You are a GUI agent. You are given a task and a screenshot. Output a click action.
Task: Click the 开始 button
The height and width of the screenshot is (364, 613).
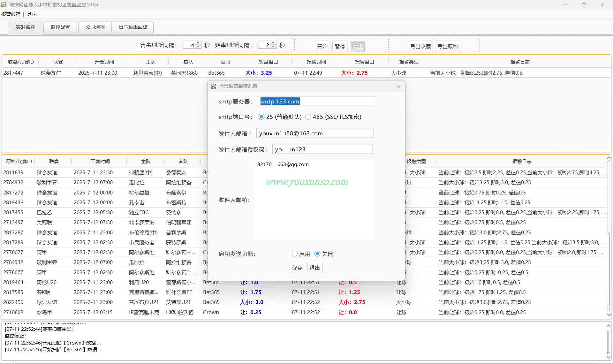[x=322, y=46]
